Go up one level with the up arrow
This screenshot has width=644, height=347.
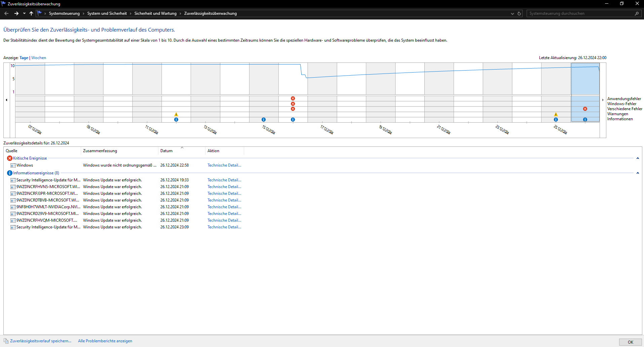click(x=31, y=13)
